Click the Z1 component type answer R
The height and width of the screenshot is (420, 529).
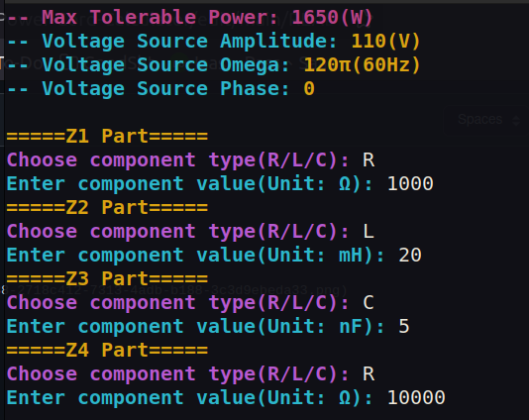369,159
